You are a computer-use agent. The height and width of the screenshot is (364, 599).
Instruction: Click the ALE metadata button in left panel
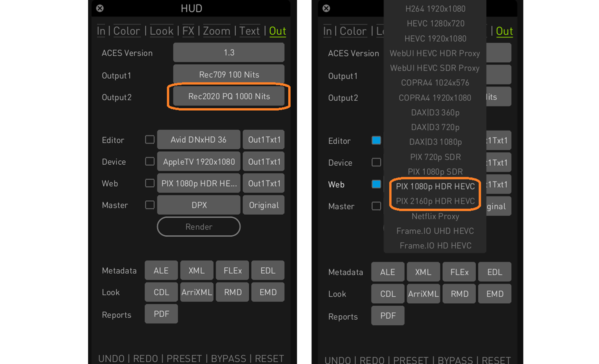pos(161,270)
